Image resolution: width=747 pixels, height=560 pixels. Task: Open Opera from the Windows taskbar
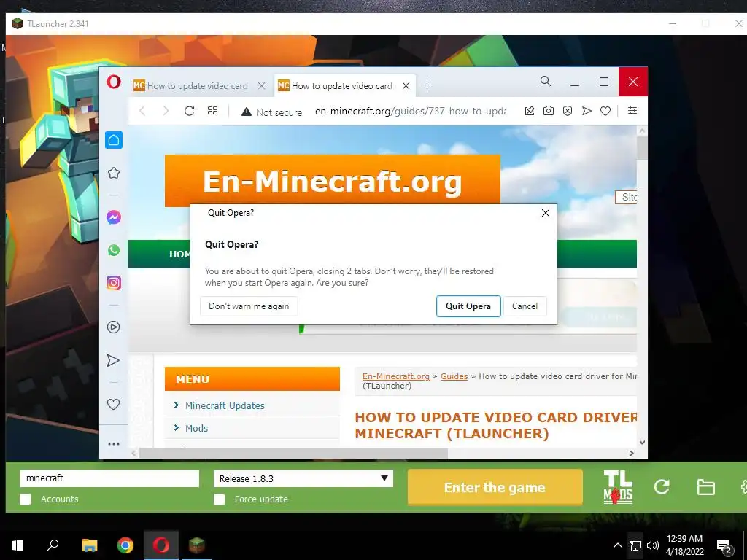[x=161, y=545]
